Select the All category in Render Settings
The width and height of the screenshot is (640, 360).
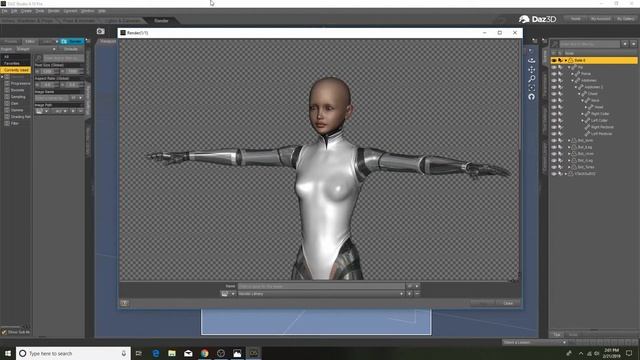point(15,57)
